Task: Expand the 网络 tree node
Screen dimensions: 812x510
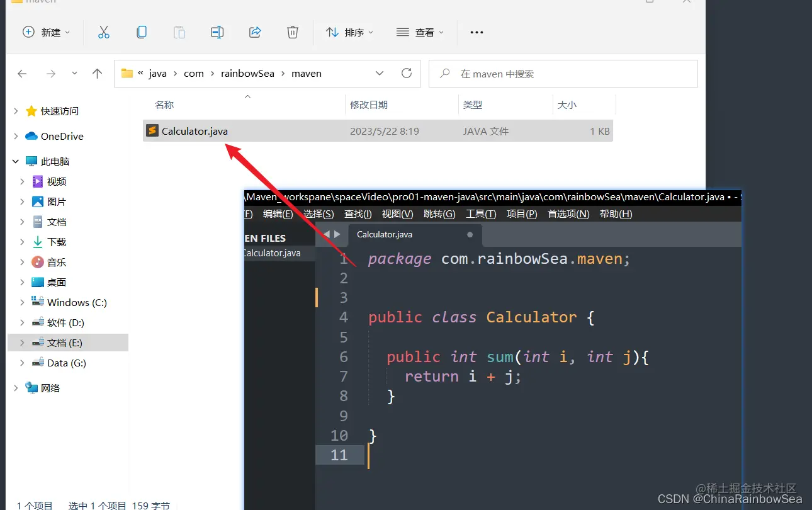Action: click(x=16, y=388)
